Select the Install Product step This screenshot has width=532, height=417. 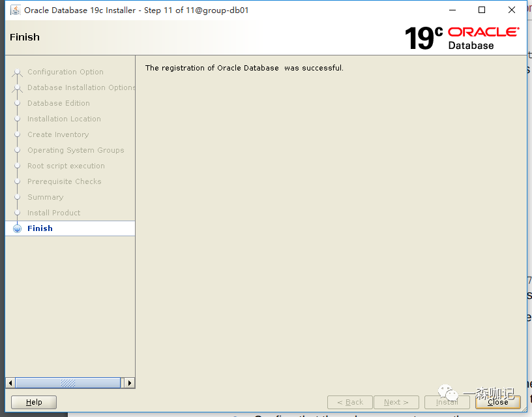pyautogui.click(x=54, y=213)
